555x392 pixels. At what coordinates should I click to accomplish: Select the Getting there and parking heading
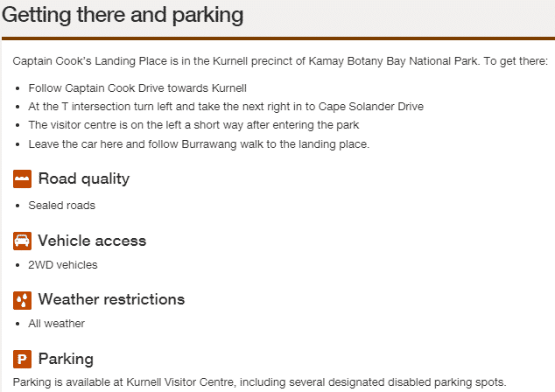click(123, 16)
